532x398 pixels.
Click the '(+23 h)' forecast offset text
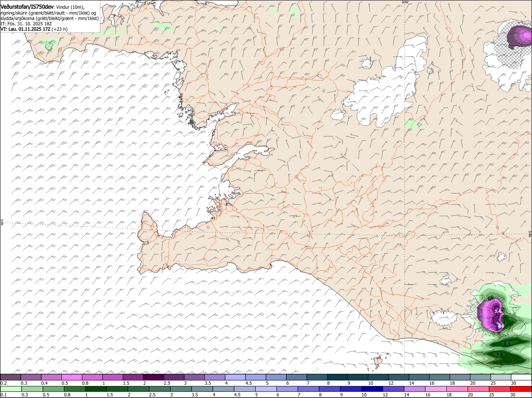point(60,29)
